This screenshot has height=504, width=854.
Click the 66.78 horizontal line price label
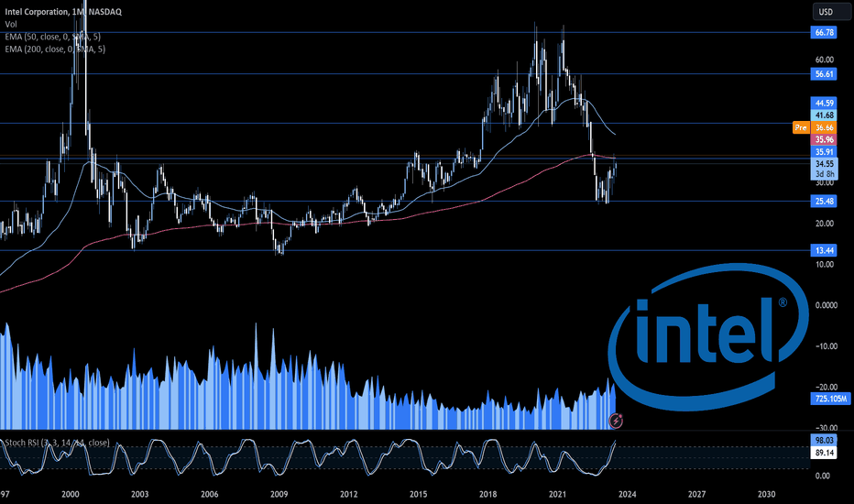pyautogui.click(x=824, y=32)
